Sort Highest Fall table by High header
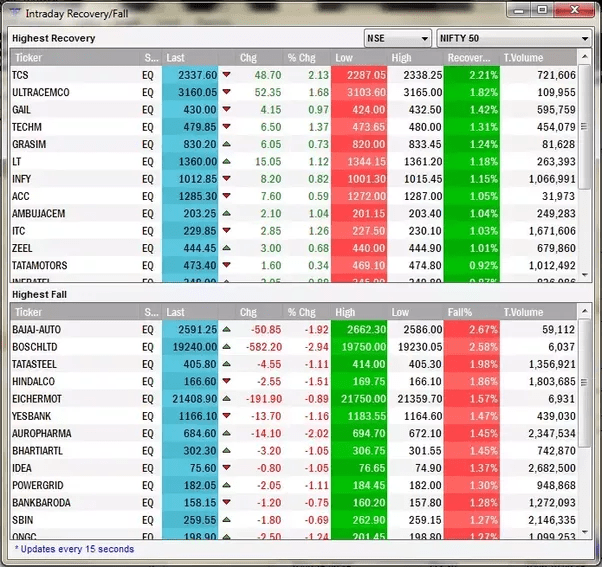The image size is (602, 567). [x=359, y=312]
